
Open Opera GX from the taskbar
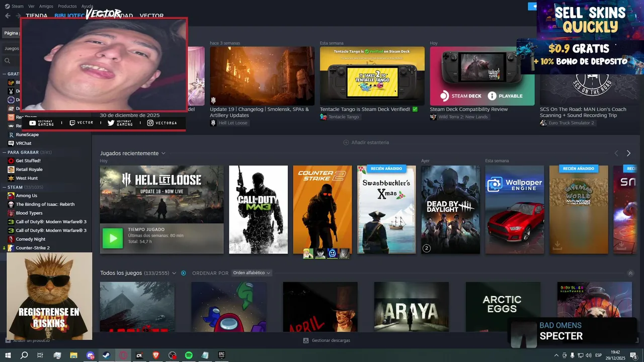coord(123,355)
